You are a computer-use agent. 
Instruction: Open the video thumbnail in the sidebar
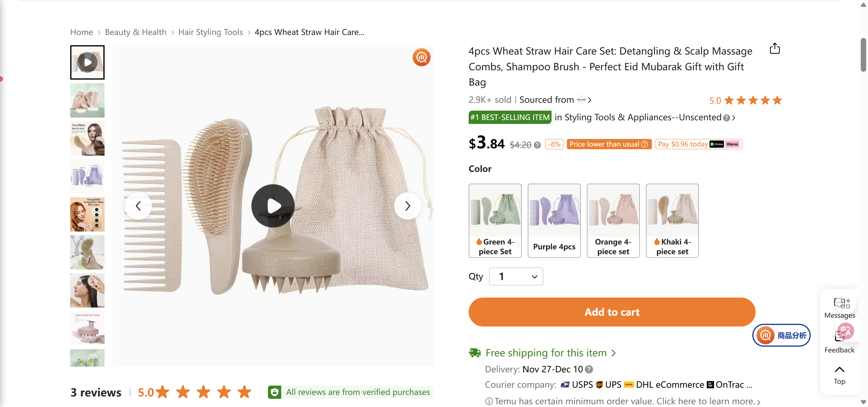coord(87,62)
